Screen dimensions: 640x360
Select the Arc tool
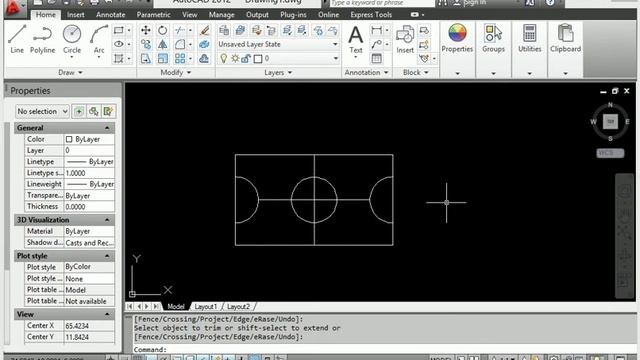click(99, 39)
